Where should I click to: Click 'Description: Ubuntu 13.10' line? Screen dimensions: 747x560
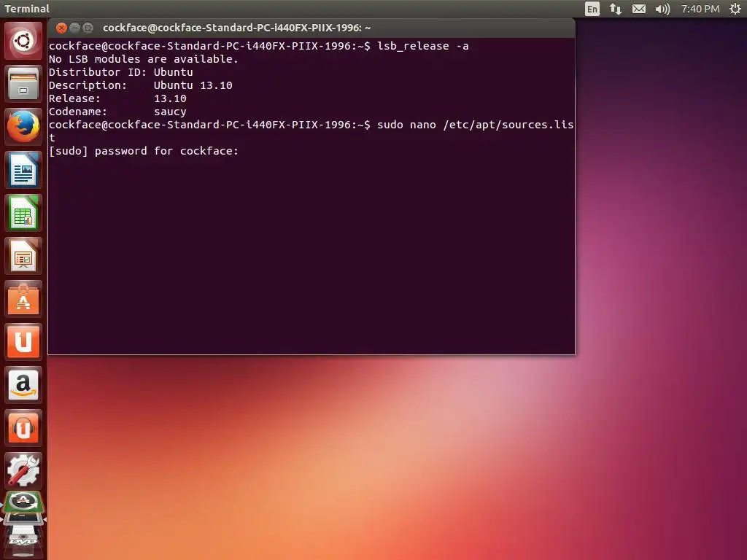141,85
